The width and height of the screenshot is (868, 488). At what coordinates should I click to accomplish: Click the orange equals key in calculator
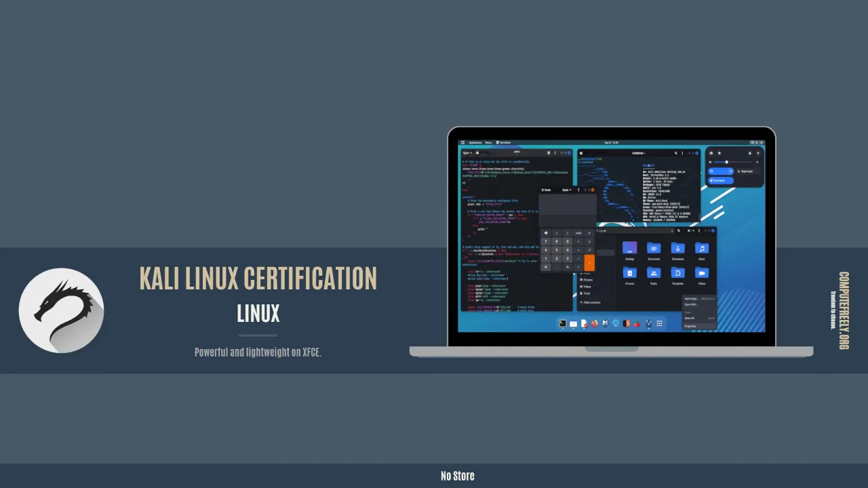point(589,263)
